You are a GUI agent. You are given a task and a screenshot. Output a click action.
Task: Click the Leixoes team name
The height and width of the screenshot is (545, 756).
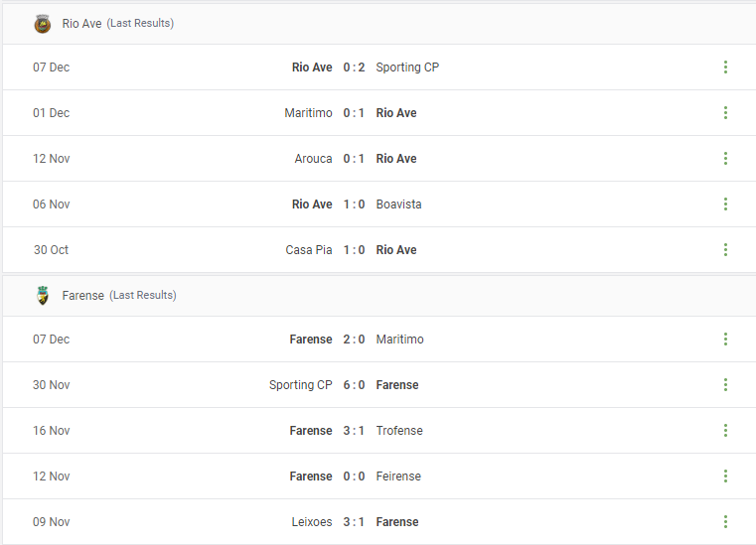(312, 522)
